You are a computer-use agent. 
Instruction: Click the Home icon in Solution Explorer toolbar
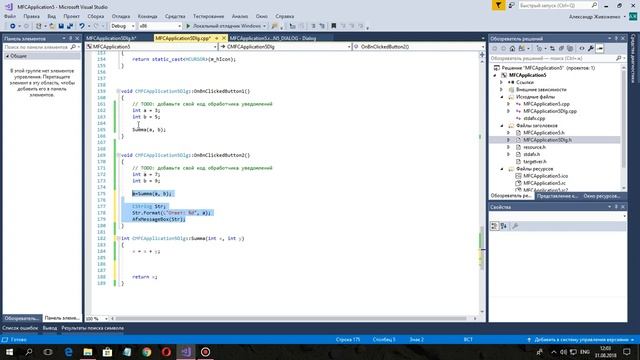(x=512, y=49)
